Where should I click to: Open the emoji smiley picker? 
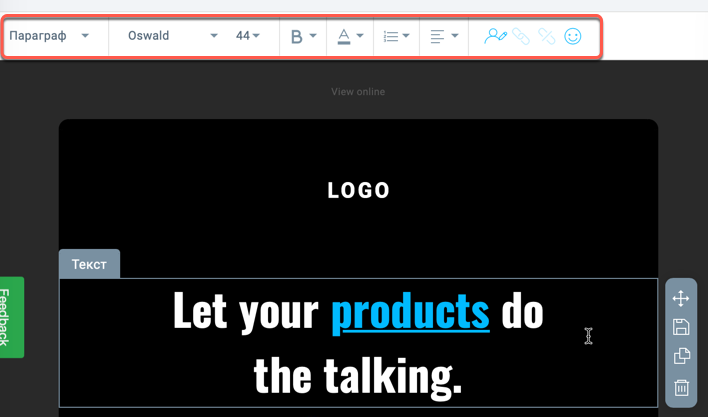pyautogui.click(x=573, y=36)
